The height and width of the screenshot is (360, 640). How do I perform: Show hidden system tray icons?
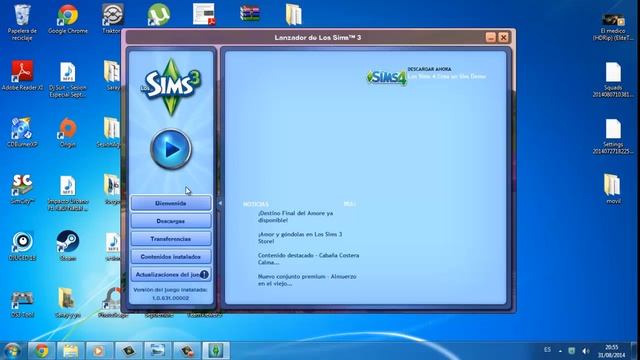tap(560, 351)
